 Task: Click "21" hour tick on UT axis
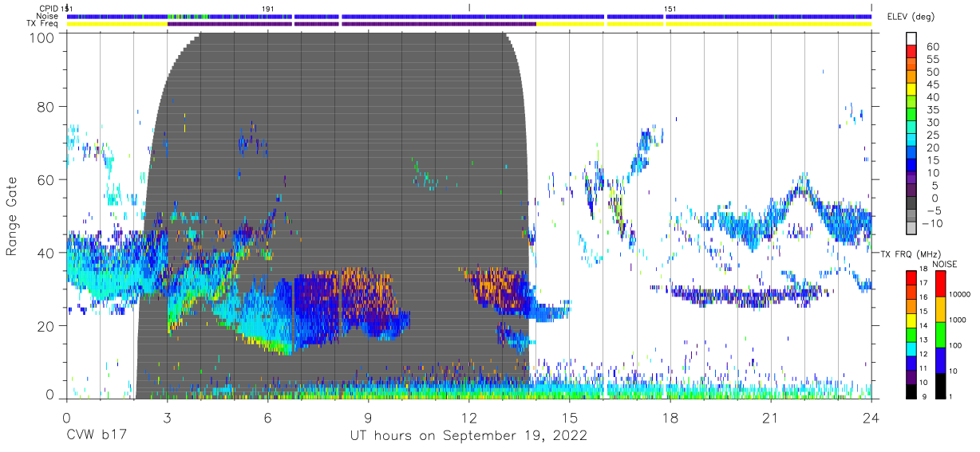(770, 417)
